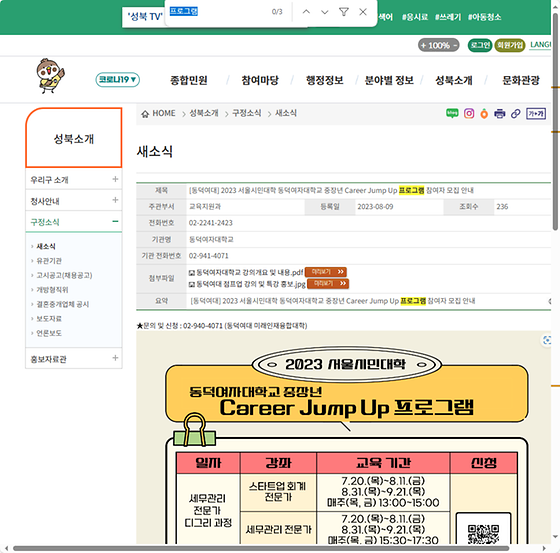Click the scrollbar down arrow
The image size is (560, 553).
click(555, 537)
